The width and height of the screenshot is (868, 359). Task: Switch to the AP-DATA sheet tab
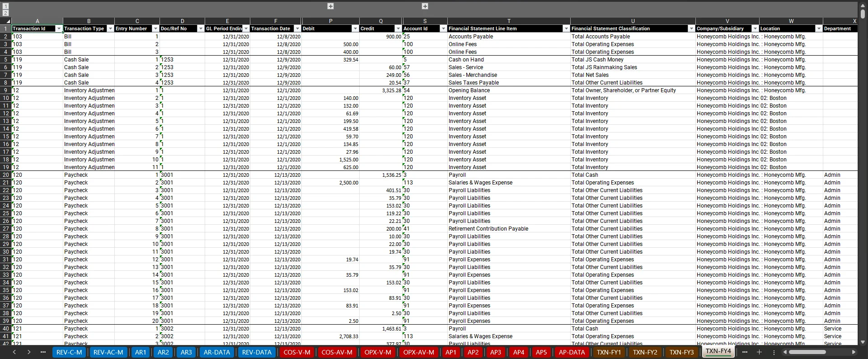coord(572,352)
